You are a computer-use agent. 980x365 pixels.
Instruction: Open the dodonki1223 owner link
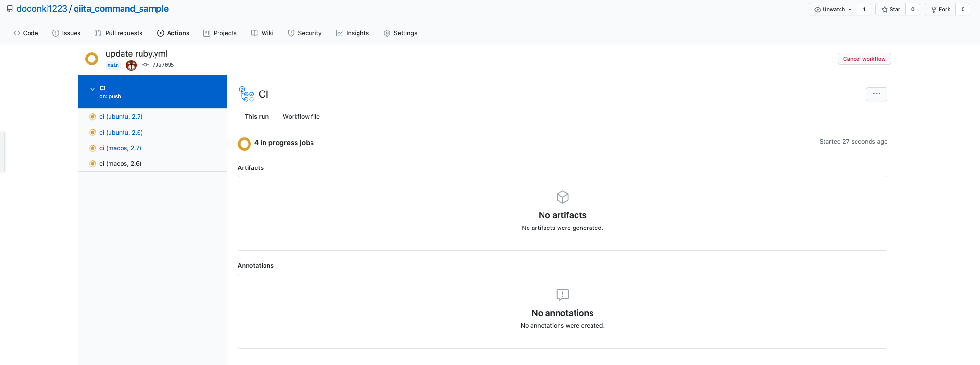click(x=42, y=9)
